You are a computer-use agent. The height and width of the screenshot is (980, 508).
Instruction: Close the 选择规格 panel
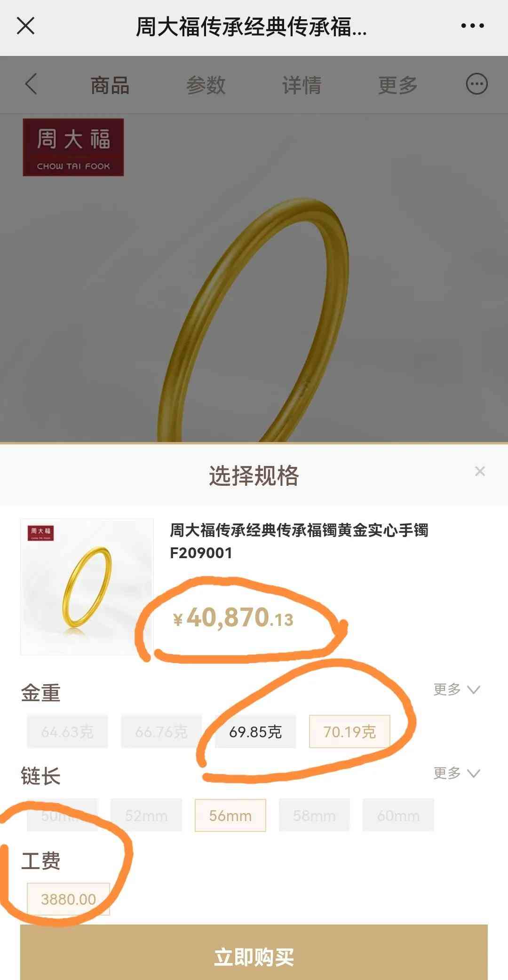pos(480,471)
